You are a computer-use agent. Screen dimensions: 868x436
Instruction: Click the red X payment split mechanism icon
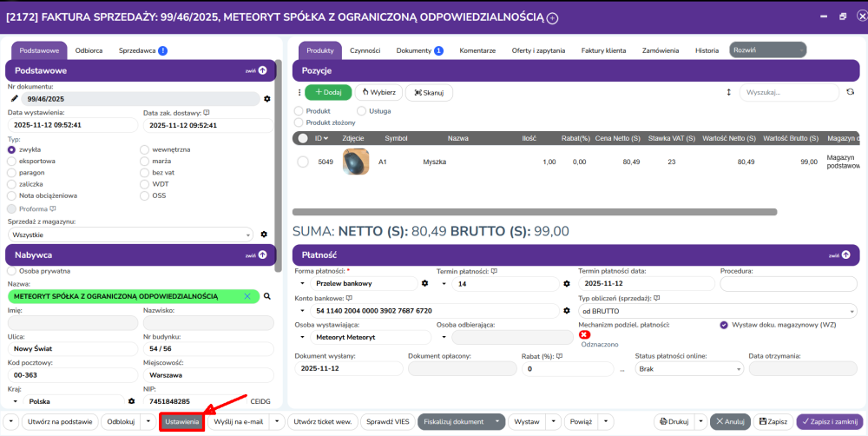pos(584,335)
